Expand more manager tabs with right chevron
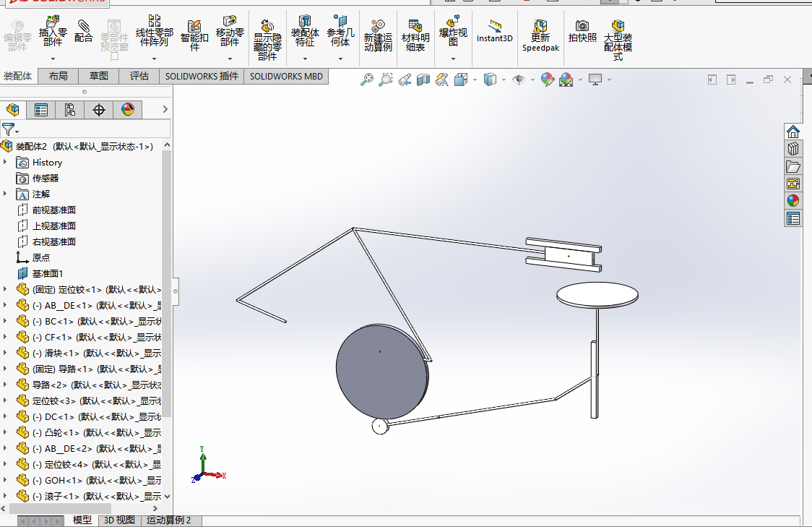 point(165,109)
